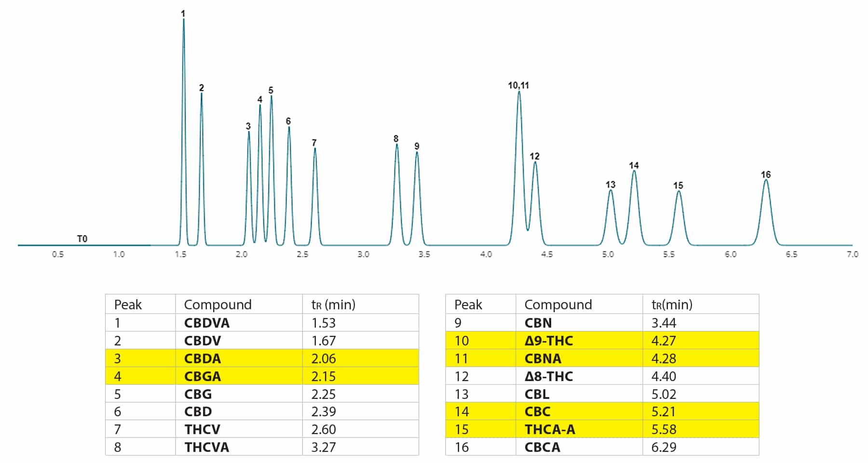The image size is (868, 463).
Task: Select peak 7 representing THCV
Action: (315, 149)
